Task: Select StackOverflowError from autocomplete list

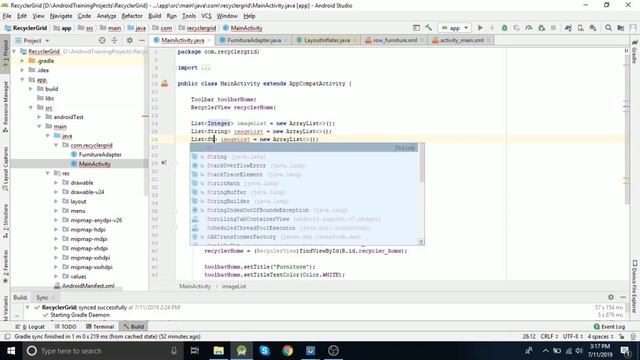Action: (236, 166)
